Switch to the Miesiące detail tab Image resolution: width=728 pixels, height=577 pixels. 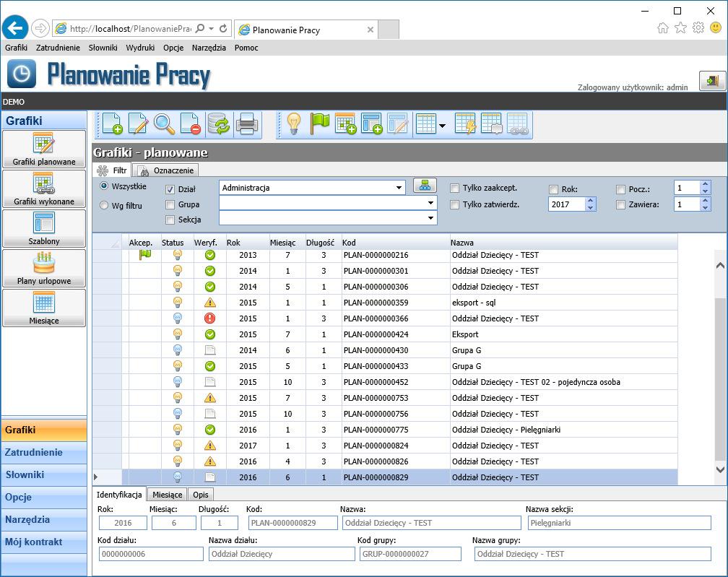[x=167, y=495]
